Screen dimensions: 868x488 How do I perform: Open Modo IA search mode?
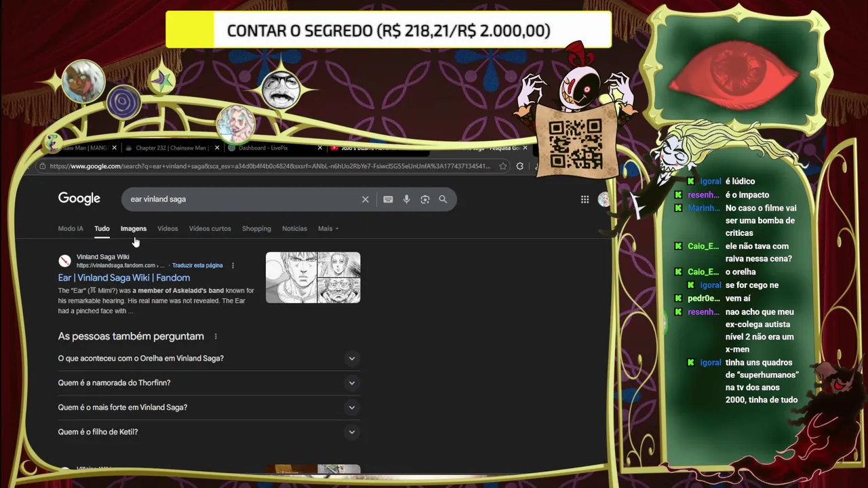(x=71, y=228)
